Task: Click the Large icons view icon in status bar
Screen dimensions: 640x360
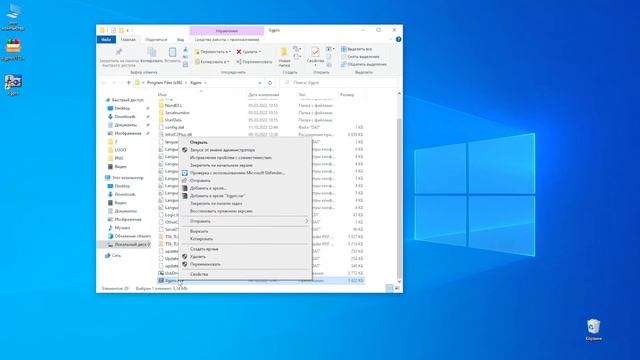Action: [397, 288]
